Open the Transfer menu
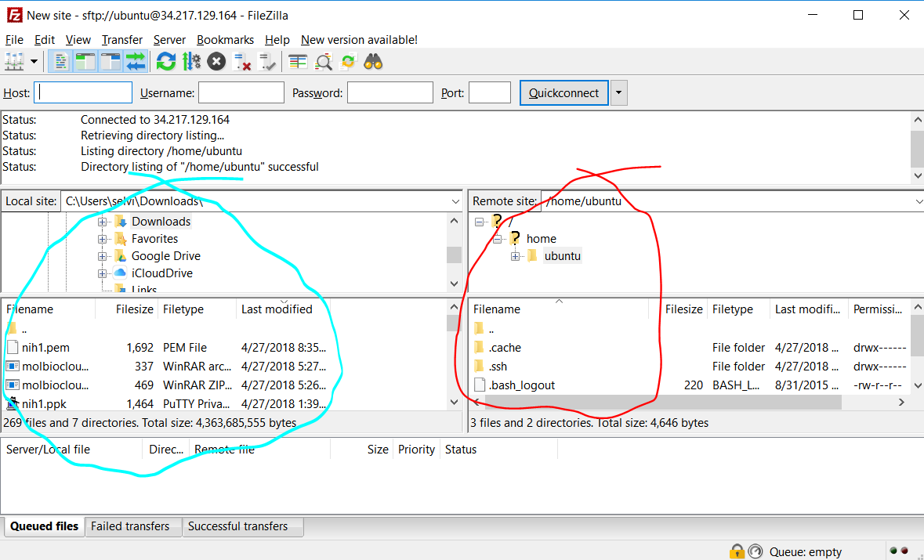Viewport: 924px width, 560px height. tap(122, 39)
